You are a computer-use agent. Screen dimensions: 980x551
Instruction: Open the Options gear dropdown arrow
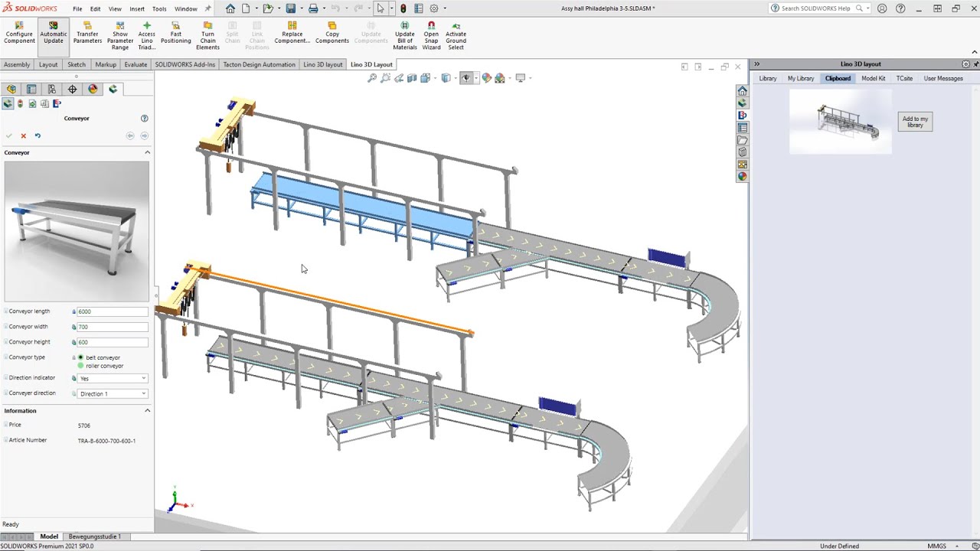click(444, 8)
